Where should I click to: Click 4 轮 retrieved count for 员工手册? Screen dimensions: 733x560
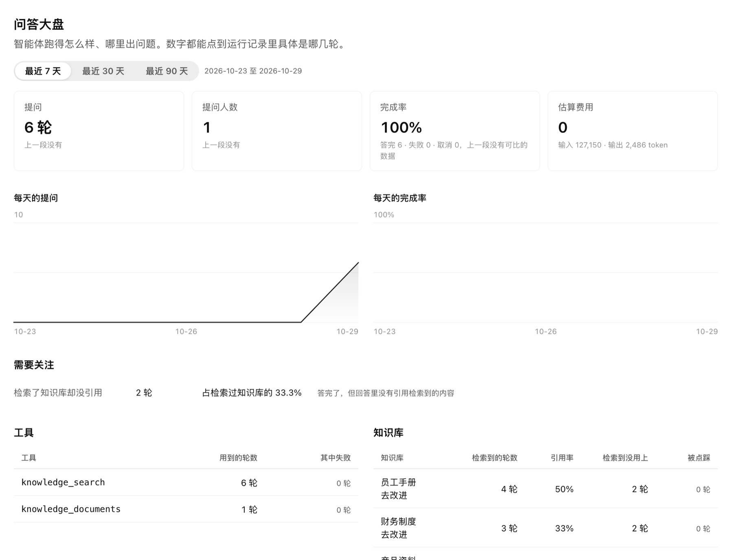509,489
